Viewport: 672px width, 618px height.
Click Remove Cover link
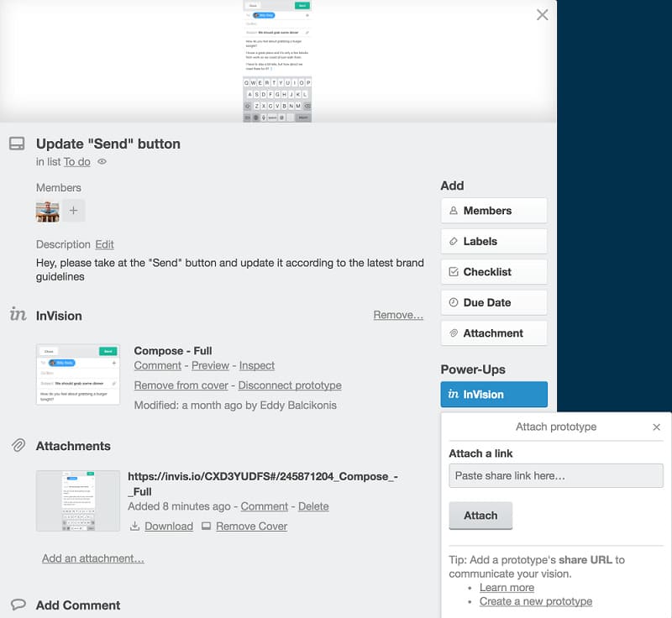pos(251,526)
